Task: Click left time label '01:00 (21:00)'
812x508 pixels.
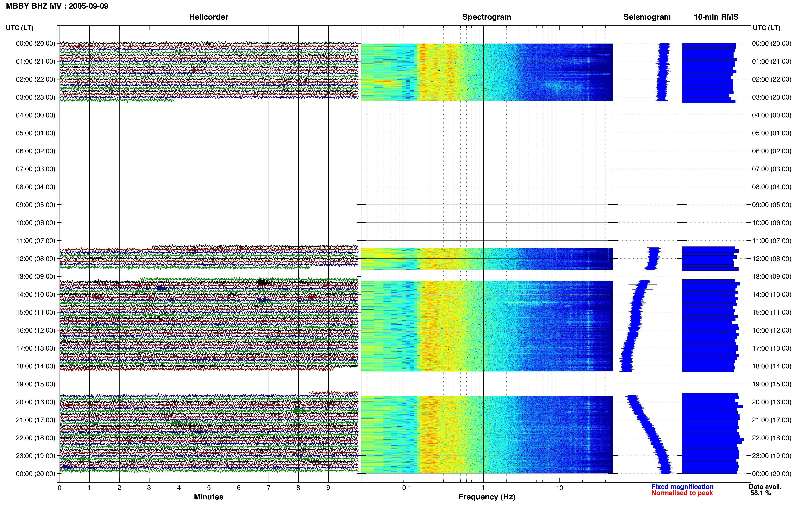Action: click(36, 61)
